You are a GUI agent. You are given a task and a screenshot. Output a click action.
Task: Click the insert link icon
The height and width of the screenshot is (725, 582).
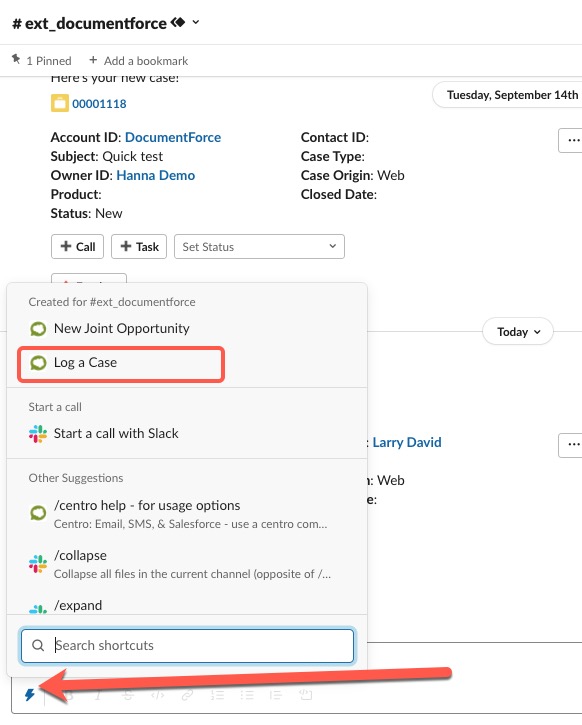tap(187, 695)
